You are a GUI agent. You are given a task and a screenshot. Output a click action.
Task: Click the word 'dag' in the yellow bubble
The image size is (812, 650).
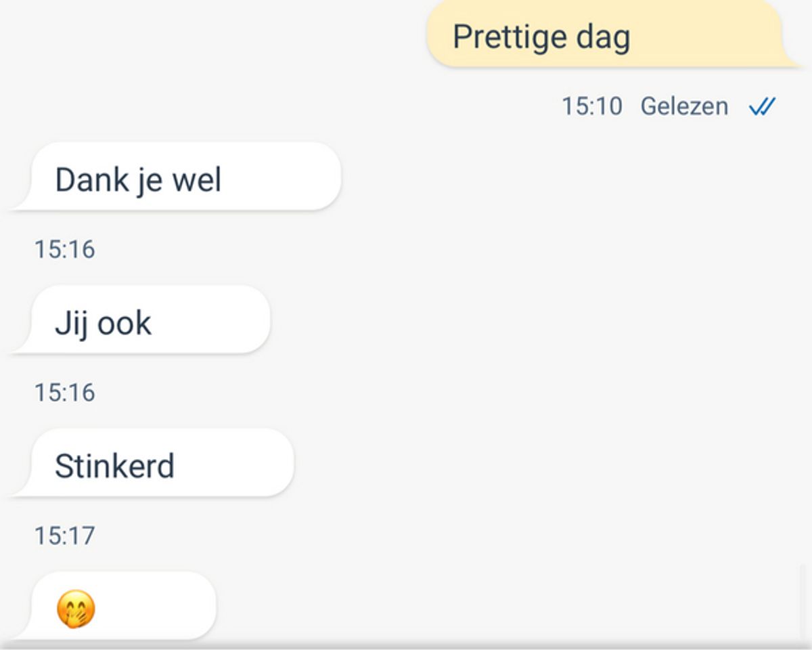tap(603, 37)
